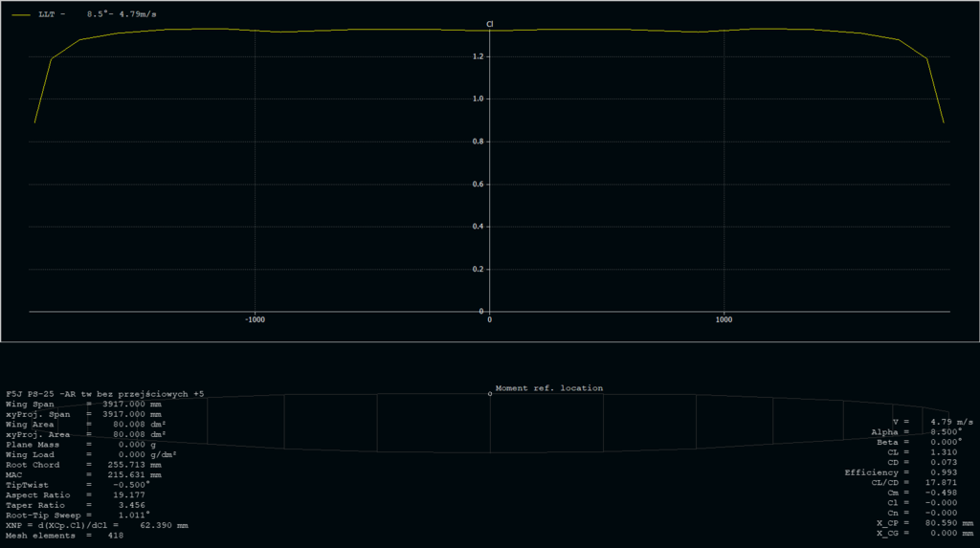Click the wing name F5J PS-25 title
The width and height of the screenshot is (980, 548).
104,393
